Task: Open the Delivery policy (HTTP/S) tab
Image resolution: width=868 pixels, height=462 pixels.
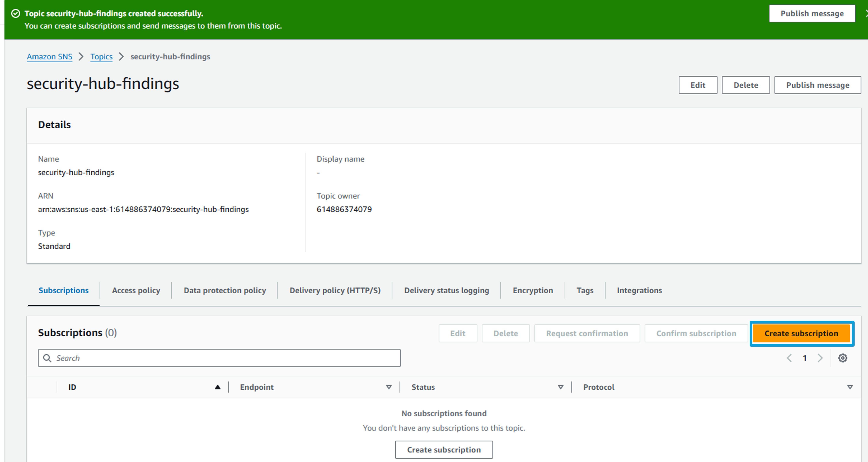Action: click(x=335, y=290)
